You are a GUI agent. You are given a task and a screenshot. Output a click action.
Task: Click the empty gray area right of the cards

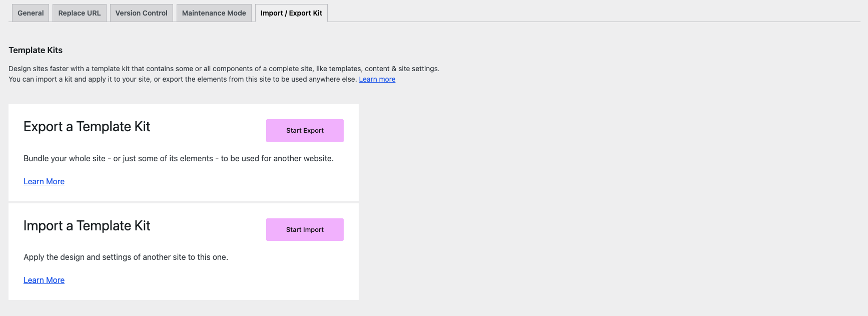click(x=600, y=200)
